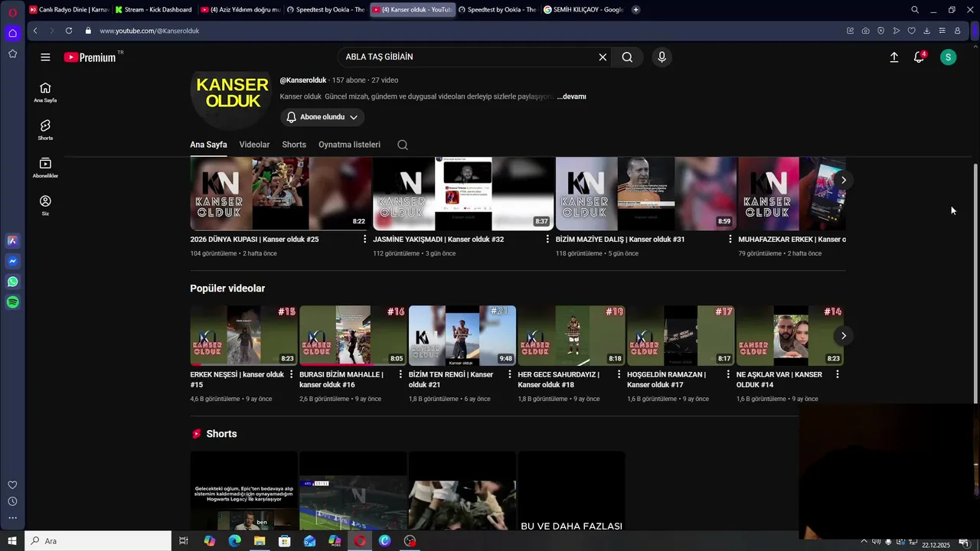Open the Hogwarts Legacy short thumbnail

coord(243,491)
